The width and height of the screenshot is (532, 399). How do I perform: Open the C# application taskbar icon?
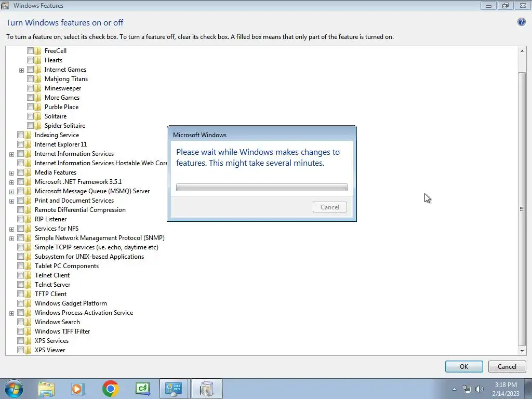point(142,389)
